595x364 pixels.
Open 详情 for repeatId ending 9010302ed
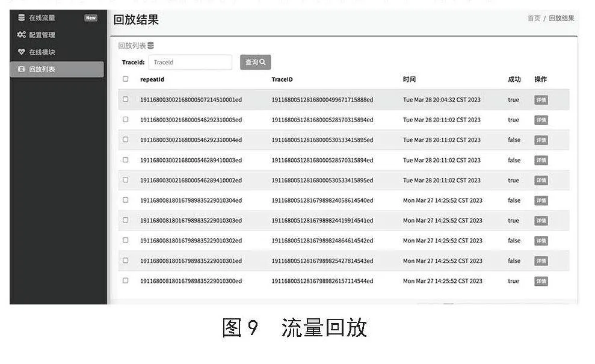(x=541, y=241)
